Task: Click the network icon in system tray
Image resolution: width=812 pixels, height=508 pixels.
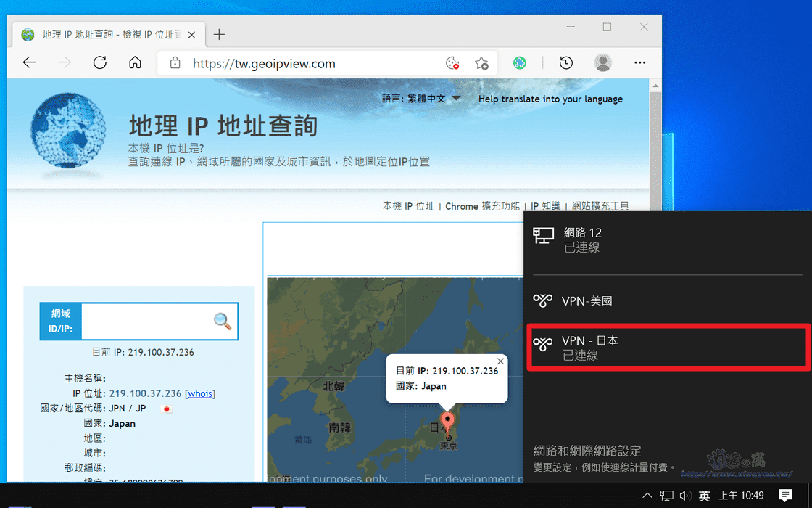Action: (666, 495)
